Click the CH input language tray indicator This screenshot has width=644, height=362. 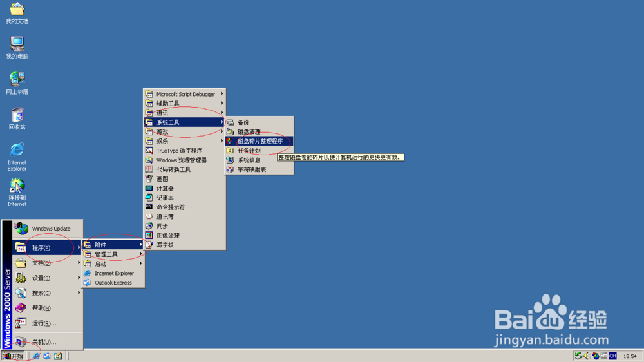pos(613,356)
